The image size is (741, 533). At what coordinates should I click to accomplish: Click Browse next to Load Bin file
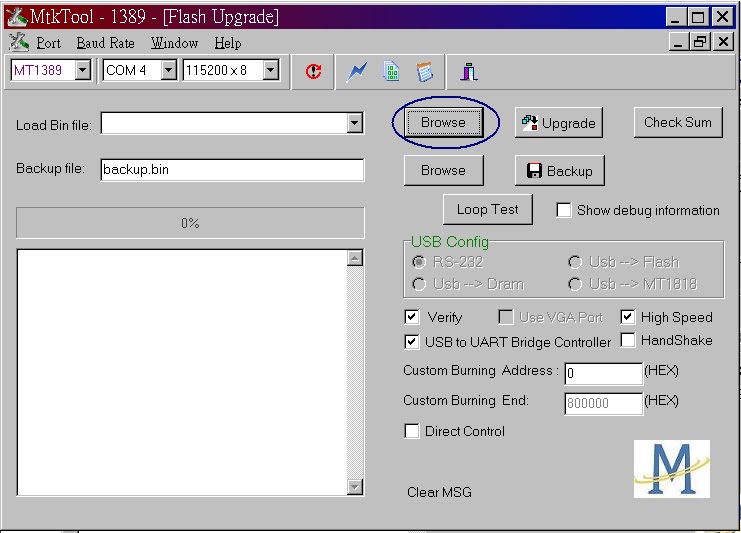(443, 122)
